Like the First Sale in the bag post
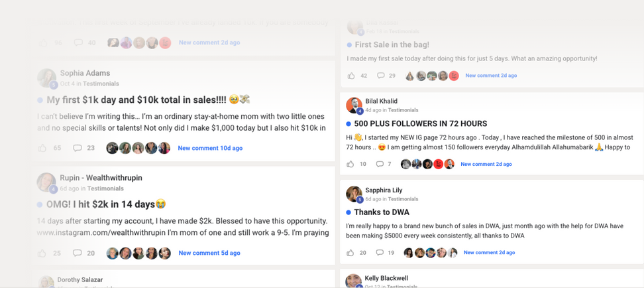This screenshot has height=288, width=644. [x=351, y=76]
